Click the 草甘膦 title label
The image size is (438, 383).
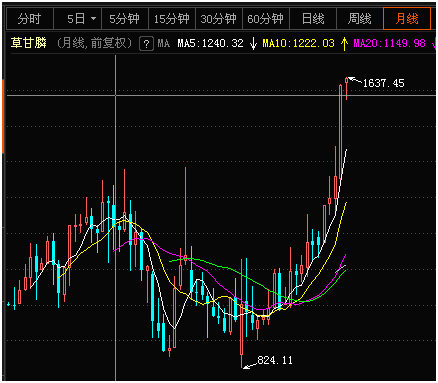[29, 43]
